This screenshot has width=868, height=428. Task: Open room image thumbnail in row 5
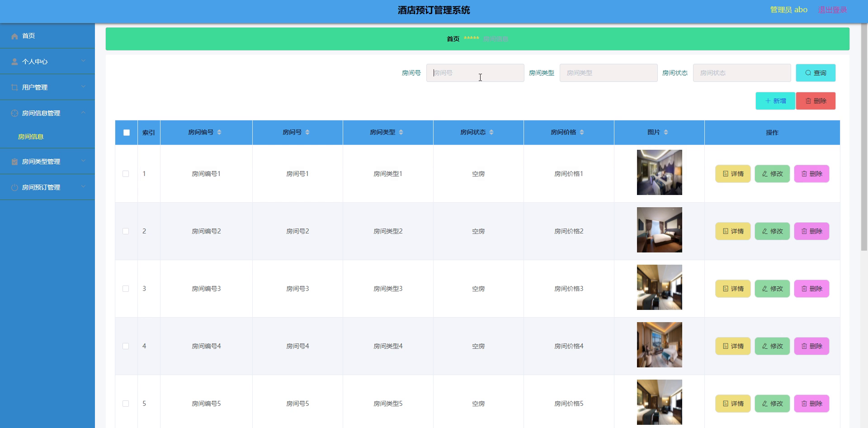point(660,402)
